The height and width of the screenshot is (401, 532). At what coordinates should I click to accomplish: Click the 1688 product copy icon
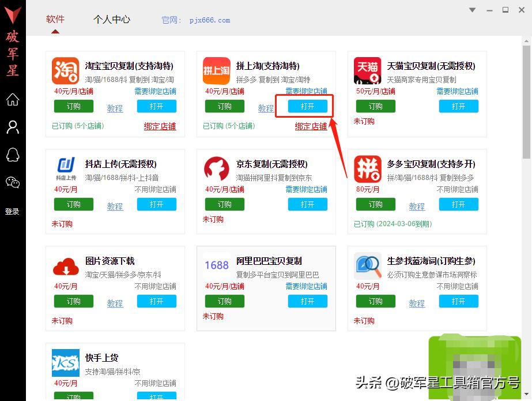(x=216, y=265)
